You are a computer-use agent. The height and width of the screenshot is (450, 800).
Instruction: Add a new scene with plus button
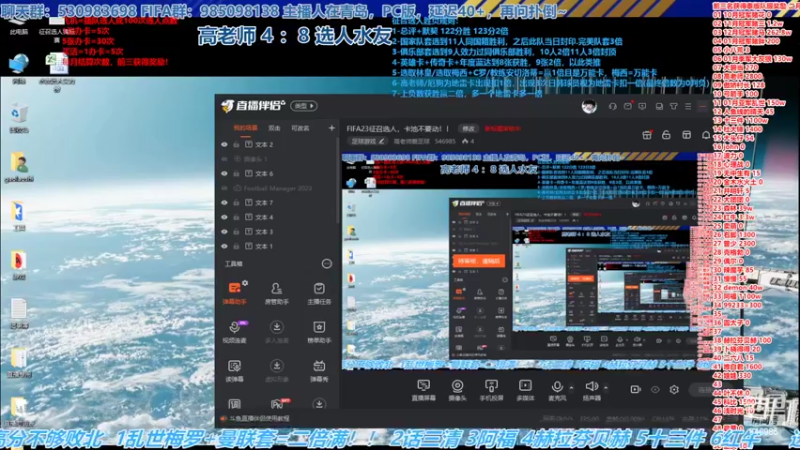(x=332, y=128)
